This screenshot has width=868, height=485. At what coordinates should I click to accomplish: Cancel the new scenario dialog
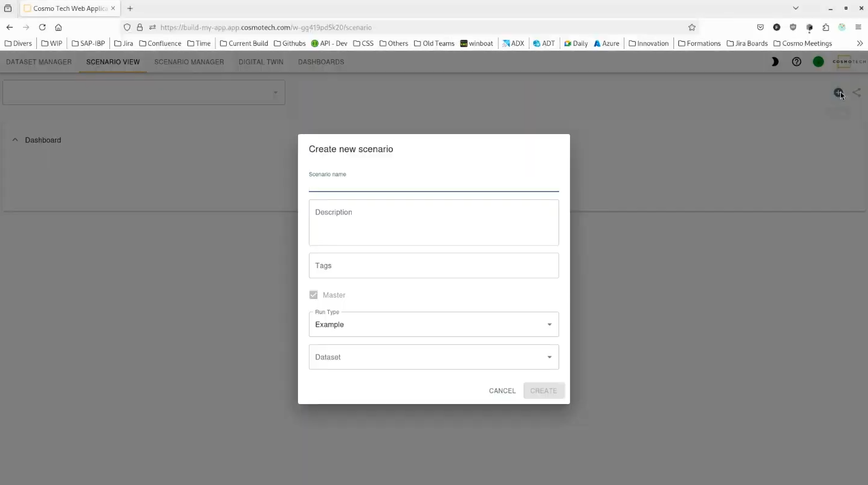coord(502,391)
